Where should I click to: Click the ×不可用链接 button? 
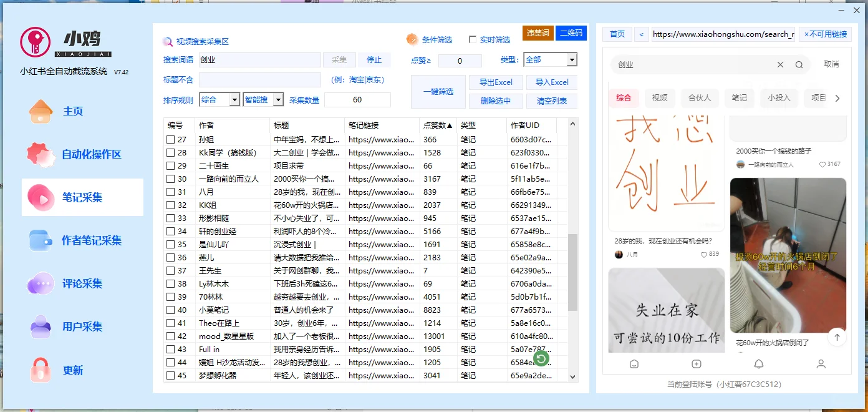tap(826, 34)
